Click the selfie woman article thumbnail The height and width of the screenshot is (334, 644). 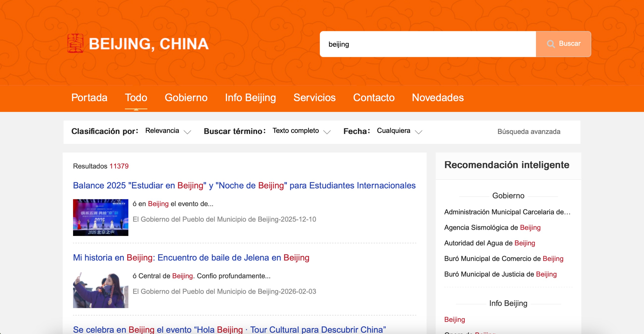pyautogui.click(x=101, y=290)
